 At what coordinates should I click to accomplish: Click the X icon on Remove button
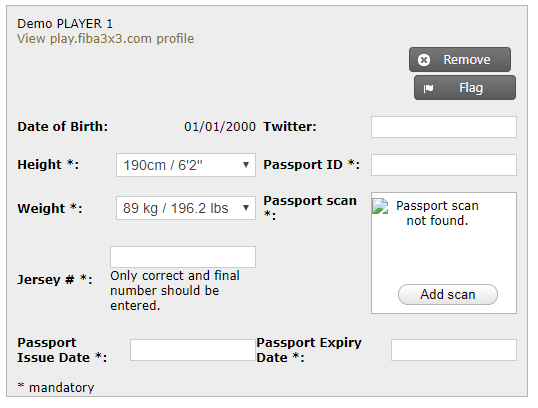click(x=424, y=60)
